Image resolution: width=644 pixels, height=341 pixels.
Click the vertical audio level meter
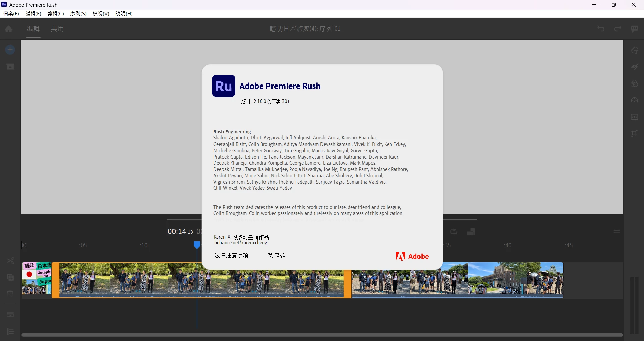coord(634,305)
